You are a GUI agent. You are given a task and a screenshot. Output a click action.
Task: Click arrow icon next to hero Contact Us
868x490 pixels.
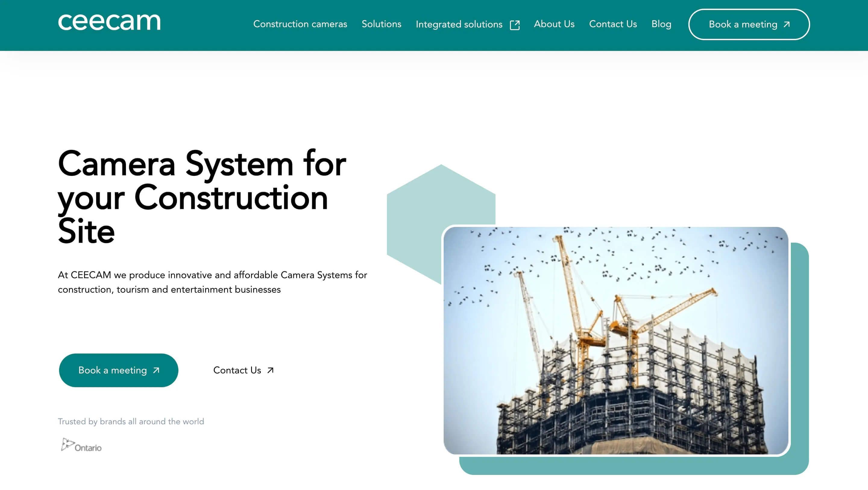270,370
